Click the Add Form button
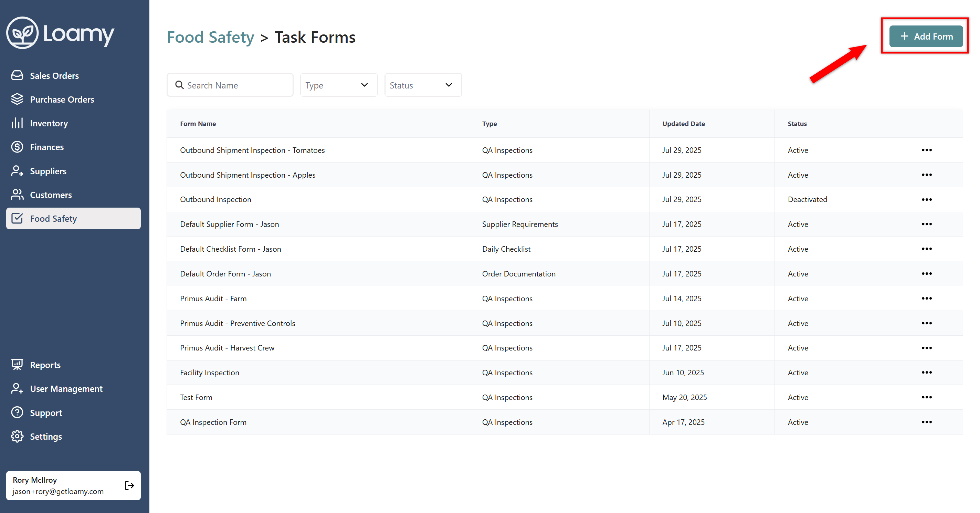This screenshot has width=980, height=513. [926, 36]
